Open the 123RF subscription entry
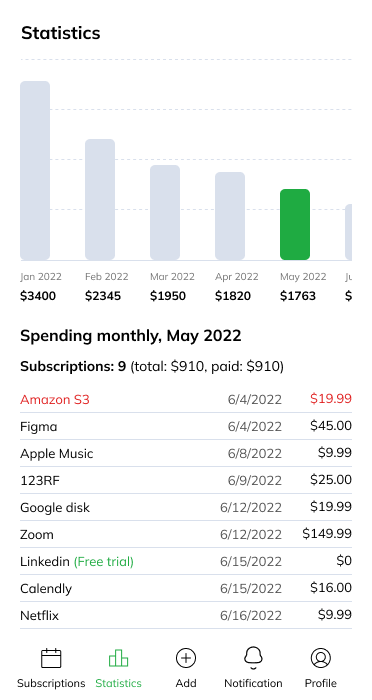 186,480
